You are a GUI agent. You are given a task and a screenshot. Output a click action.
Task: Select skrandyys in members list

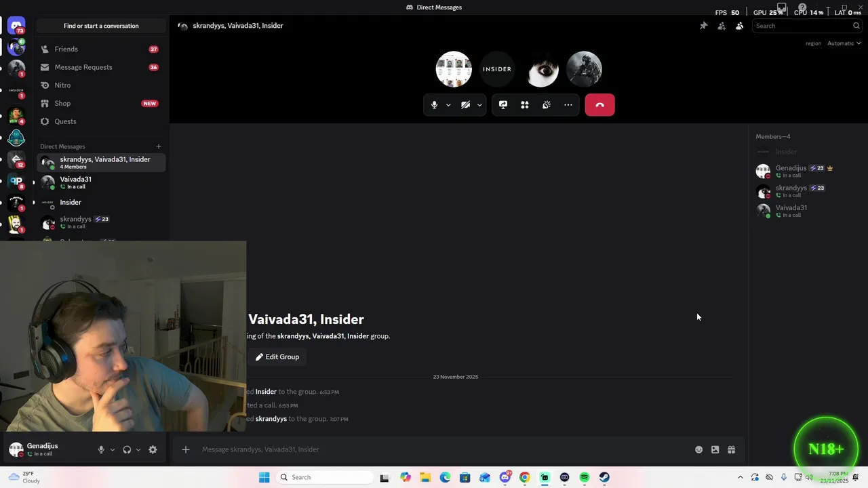click(x=805, y=191)
